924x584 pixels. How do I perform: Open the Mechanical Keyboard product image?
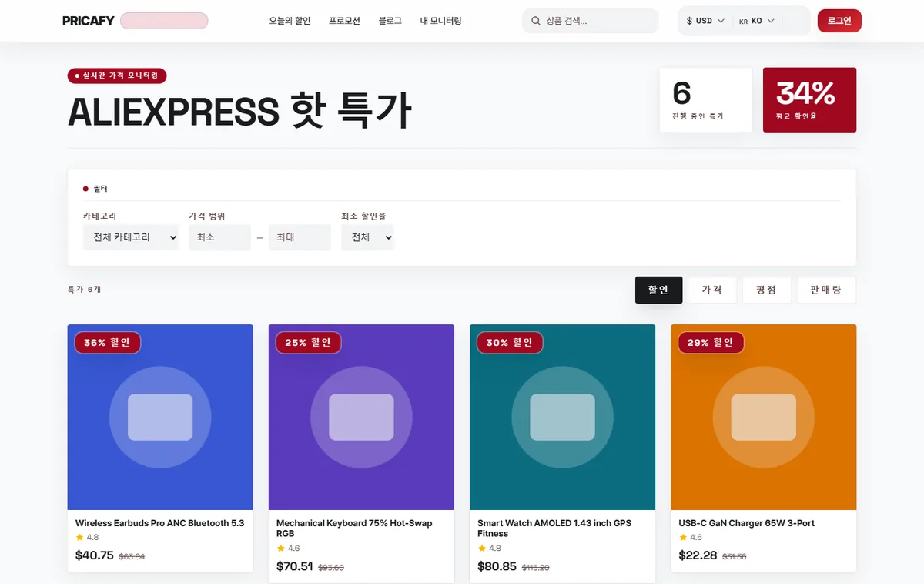(361, 417)
